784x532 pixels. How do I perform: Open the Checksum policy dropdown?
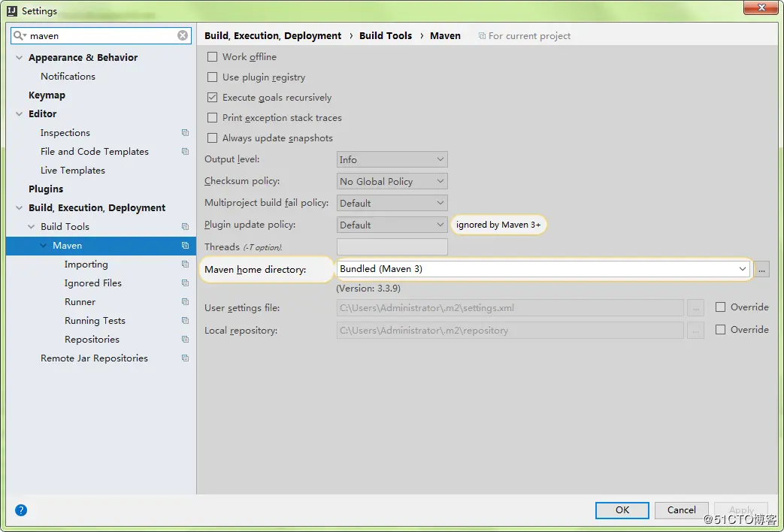pos(392,181)
